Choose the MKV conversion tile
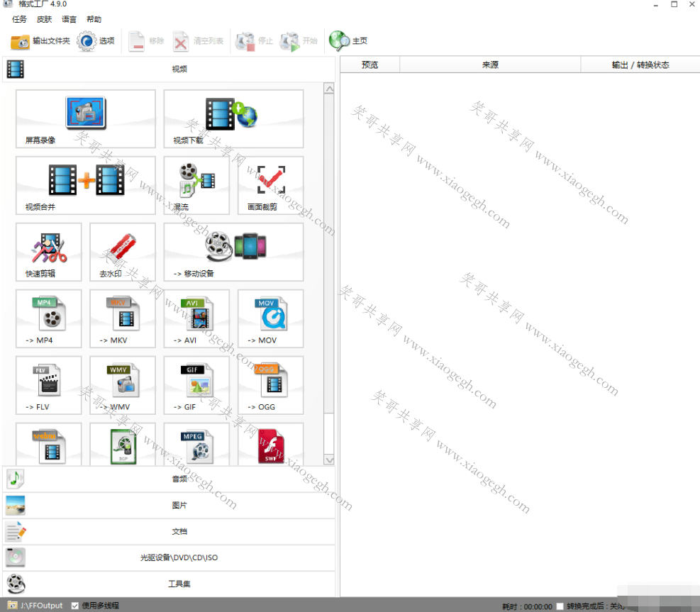Viewport: 700px width, 612px height. pyautogui.click(x=123, y=318)
